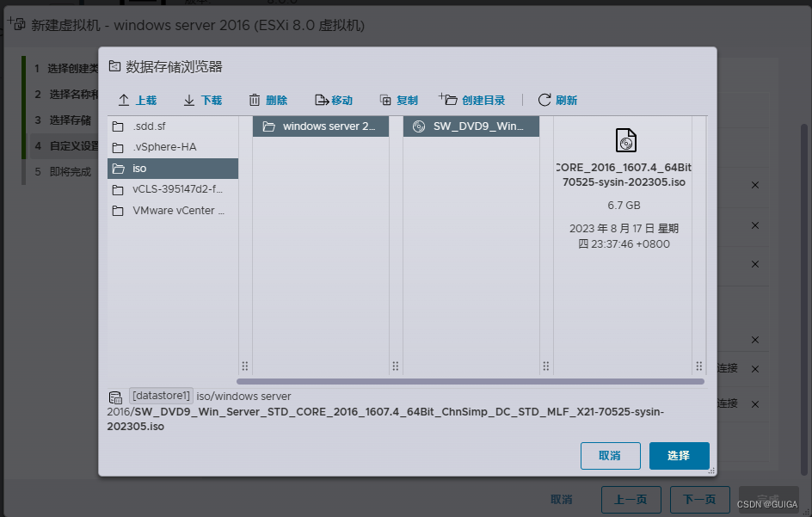Select the vCLS-395147d2-f... folder name
This screenshot has height=517, width=812.
coord(177,189)
